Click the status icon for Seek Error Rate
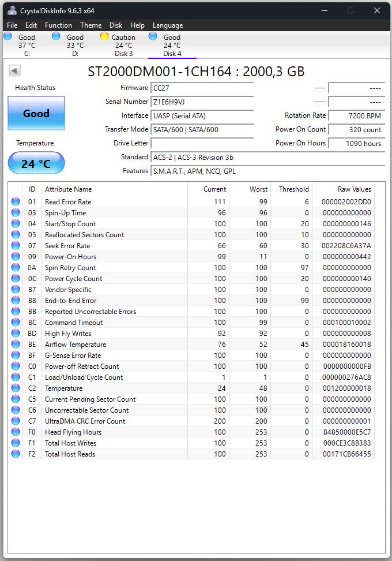Image resolution: width=392 pixels, height=561 pixels. coord(16,245)
